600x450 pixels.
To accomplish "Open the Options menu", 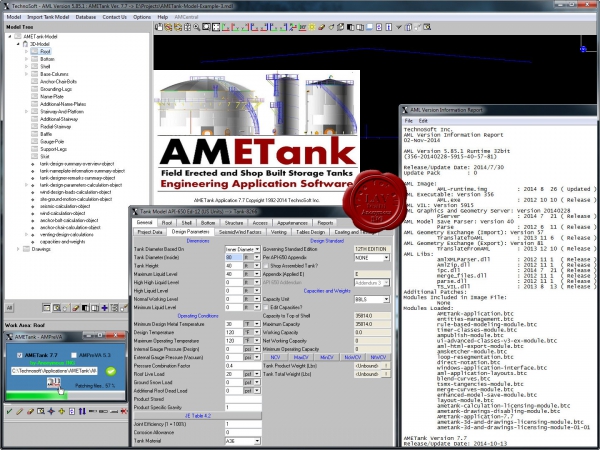I will [x=142, y=17].
